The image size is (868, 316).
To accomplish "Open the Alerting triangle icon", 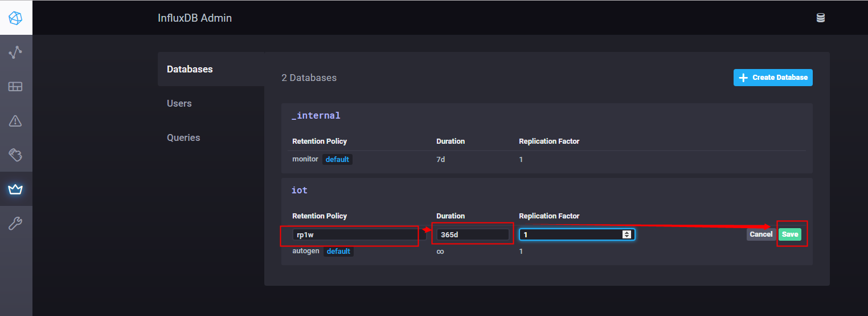I will 16,120.
